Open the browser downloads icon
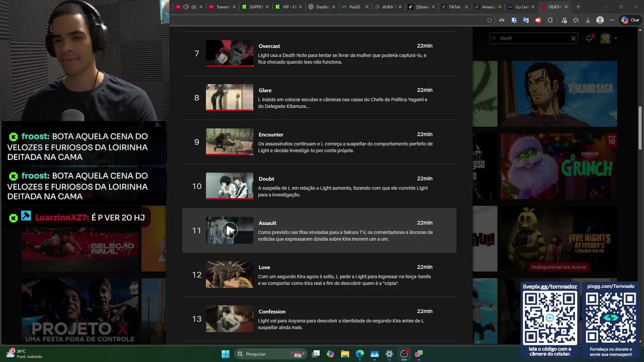This screenshot has height=362, width=644. (588, 20)
